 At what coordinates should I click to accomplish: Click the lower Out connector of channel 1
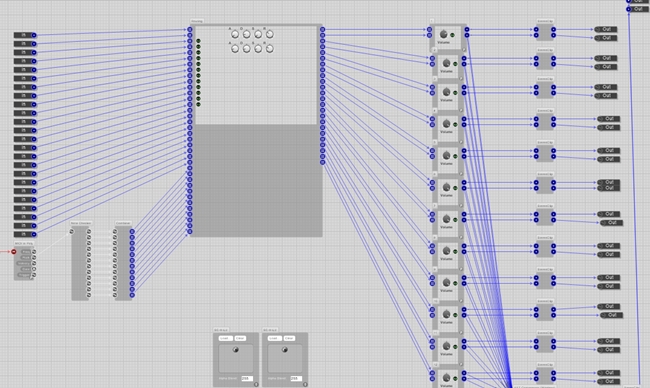[606, 38]
